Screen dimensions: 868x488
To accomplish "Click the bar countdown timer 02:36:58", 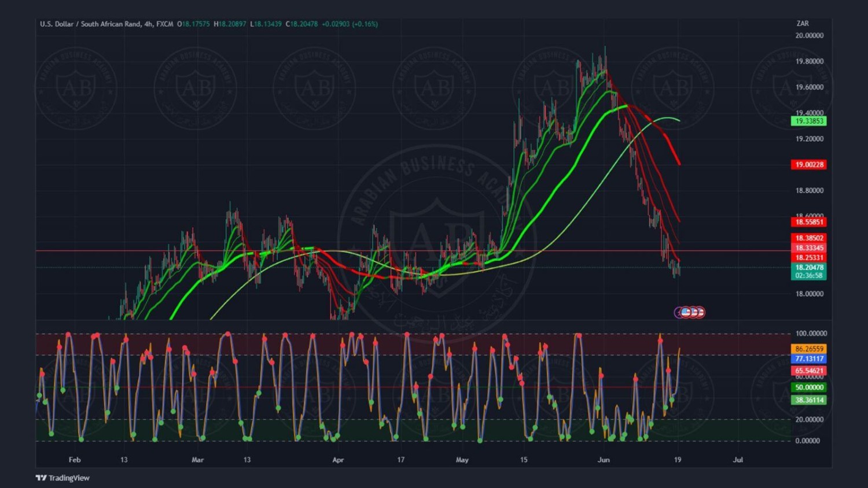I will tap(808, 276).
